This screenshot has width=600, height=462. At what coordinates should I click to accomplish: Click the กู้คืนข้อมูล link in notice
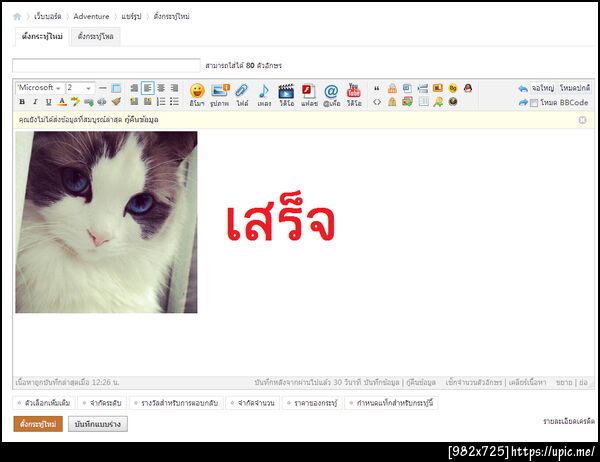pyautogui.click(x=142, y=120)
